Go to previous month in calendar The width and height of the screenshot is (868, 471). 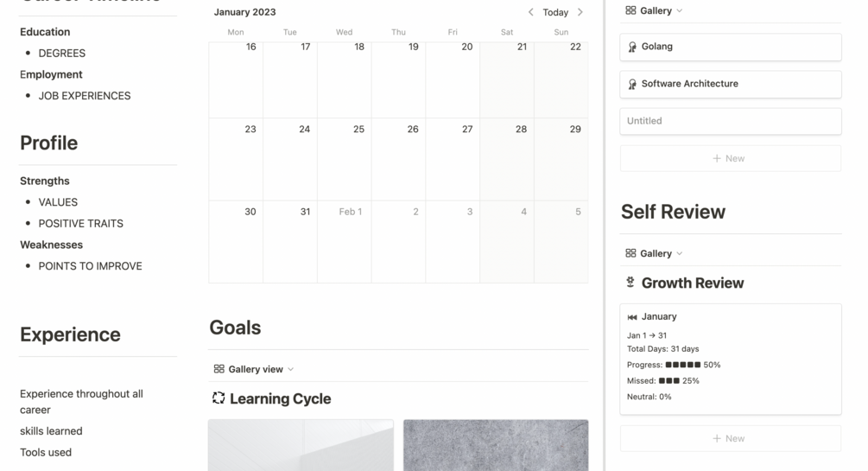(530, 12)
